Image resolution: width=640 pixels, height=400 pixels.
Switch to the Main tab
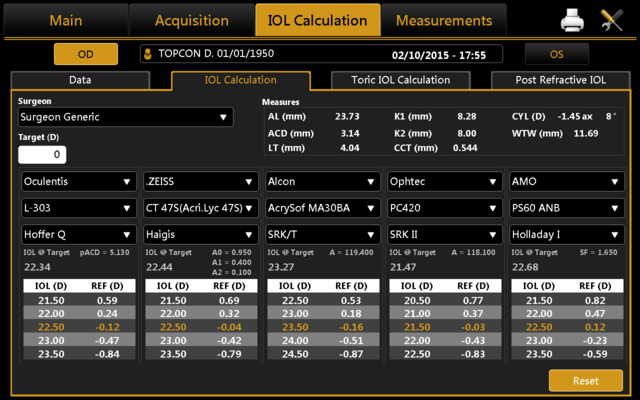point(66,20)
